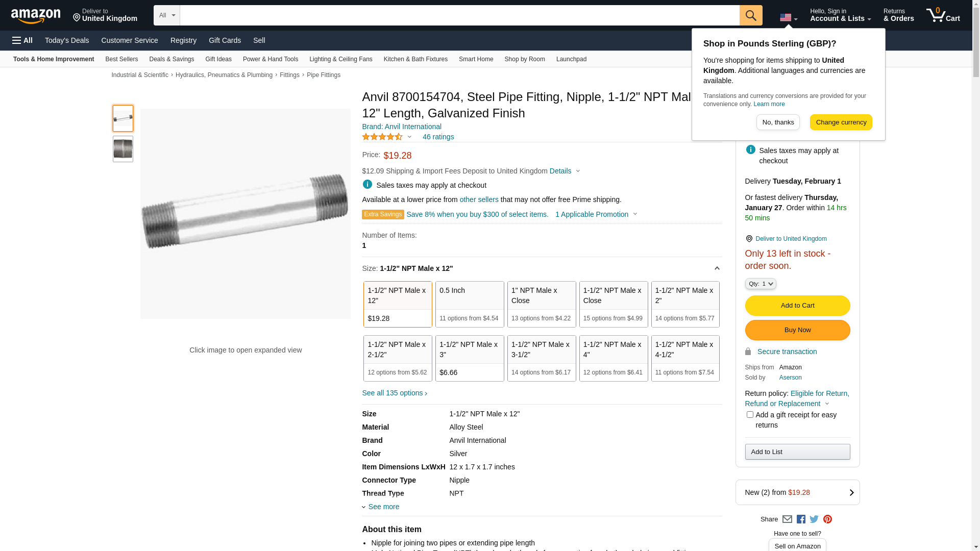Share product on Pinterest icon
Image resolution: width=980 pixels, height=551 pixels.
pos(827,519)
